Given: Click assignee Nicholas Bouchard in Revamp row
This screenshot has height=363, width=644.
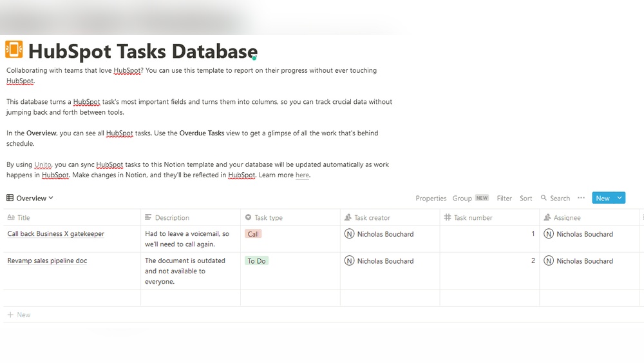Looking at the screenshot, I should pos(578,260).
